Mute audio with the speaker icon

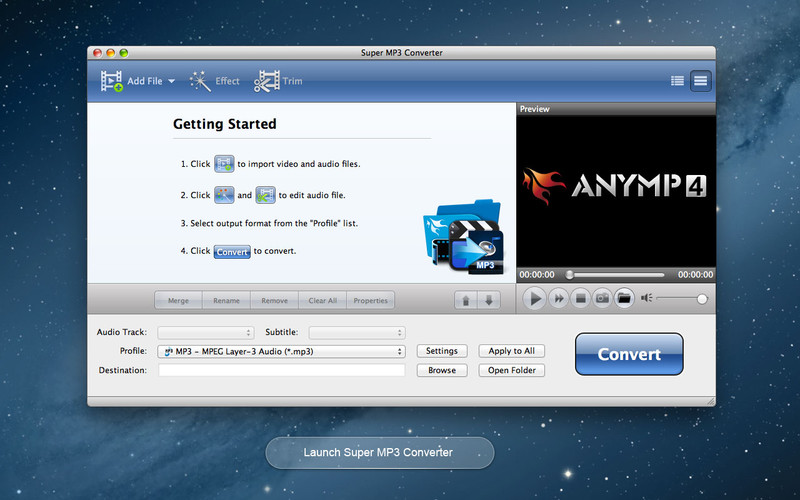[x=646, y=298]
